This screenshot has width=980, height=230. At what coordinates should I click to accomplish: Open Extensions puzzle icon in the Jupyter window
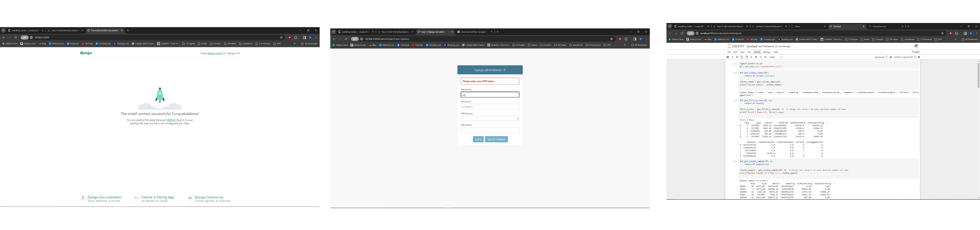coord(956,33)
